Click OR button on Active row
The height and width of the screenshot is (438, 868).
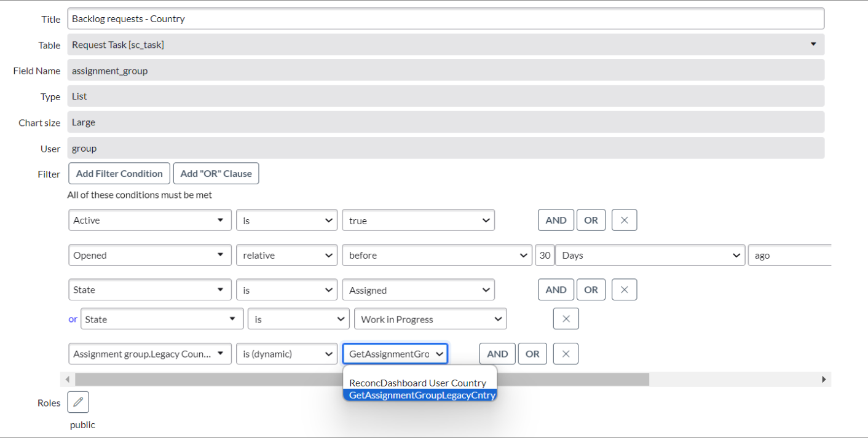[591, 220]
